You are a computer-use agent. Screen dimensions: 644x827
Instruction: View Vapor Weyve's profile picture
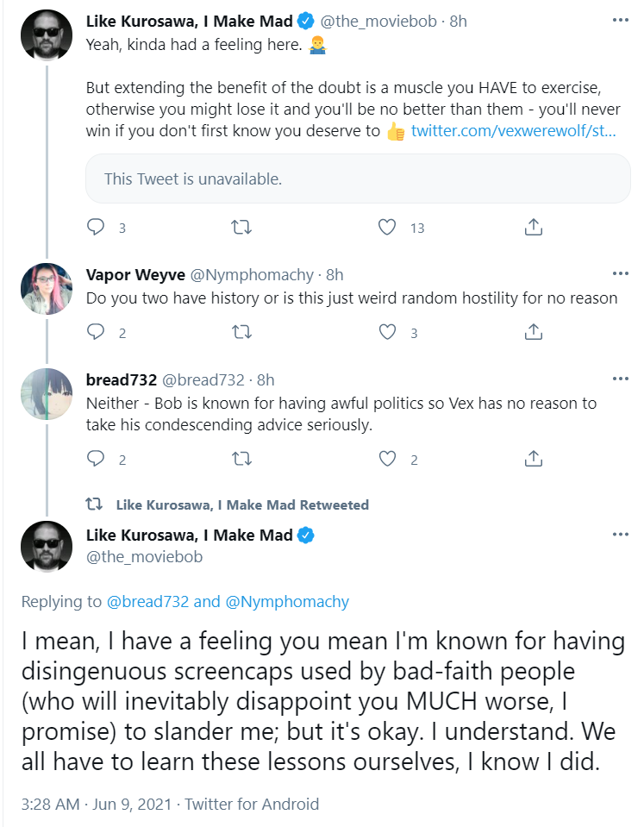point(47,289)
